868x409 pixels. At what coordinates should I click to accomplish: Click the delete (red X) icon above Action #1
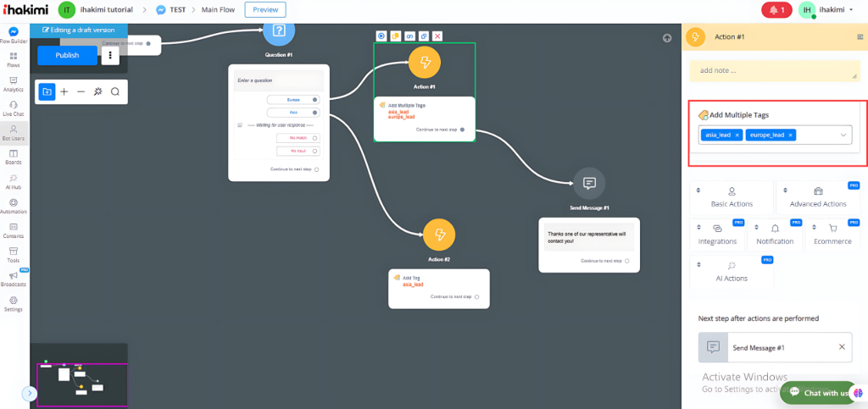tap(437, 36)
